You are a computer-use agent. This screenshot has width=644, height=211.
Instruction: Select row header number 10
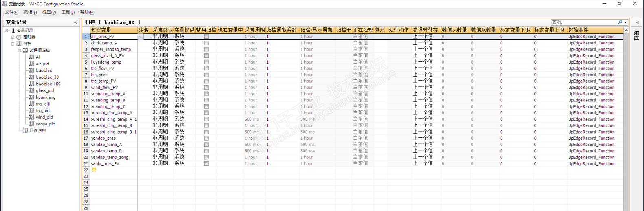[86, 94]
